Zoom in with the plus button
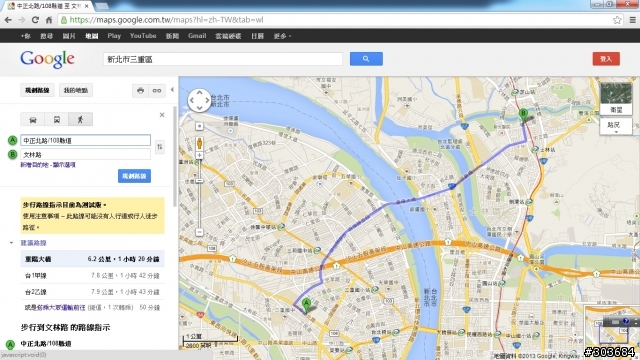 pyautogui.click(x=200, y=155)
